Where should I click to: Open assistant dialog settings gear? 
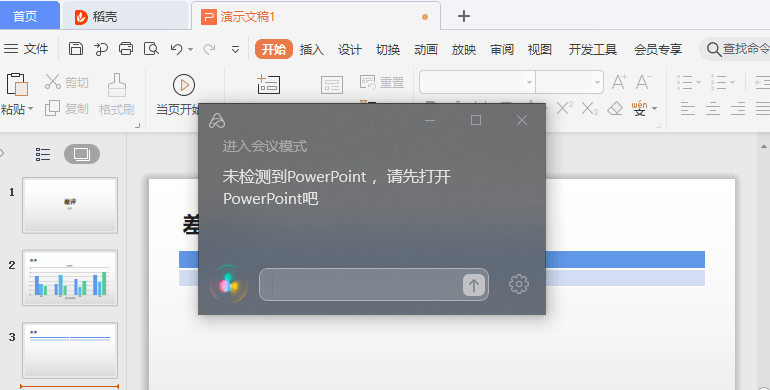tap(519, 284)
